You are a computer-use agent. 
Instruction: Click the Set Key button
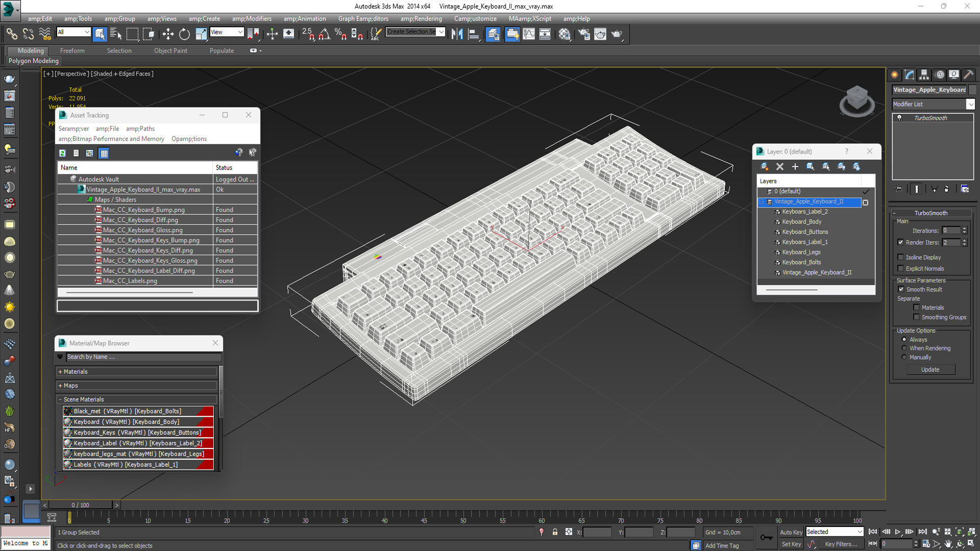click(x=791, y=544)
